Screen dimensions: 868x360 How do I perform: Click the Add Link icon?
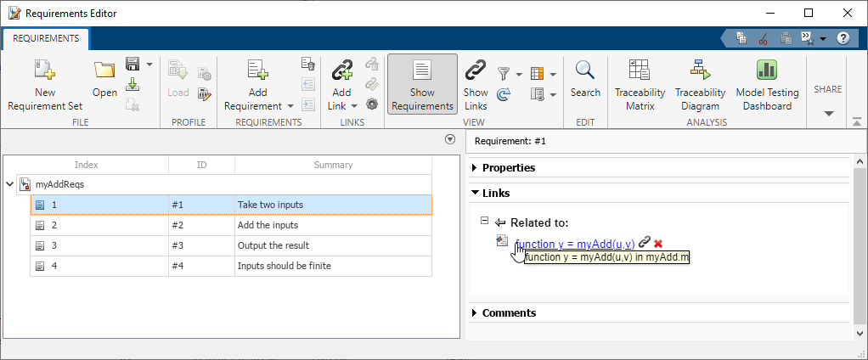tap(341, 71)
